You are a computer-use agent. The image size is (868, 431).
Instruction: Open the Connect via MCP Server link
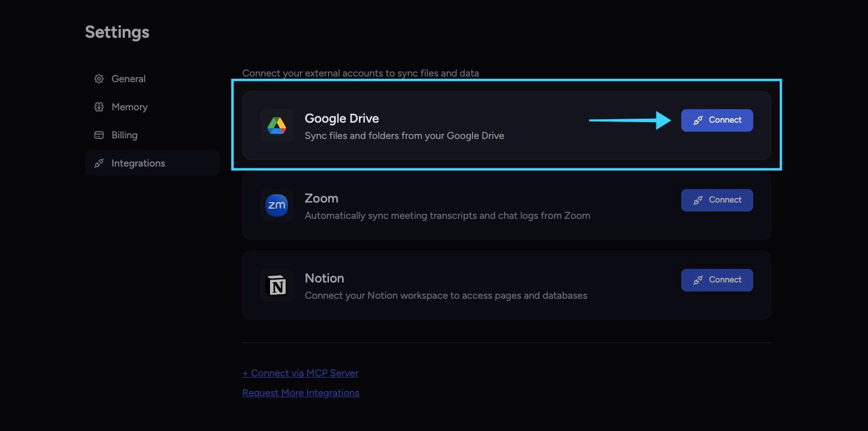tap(300, 373)
